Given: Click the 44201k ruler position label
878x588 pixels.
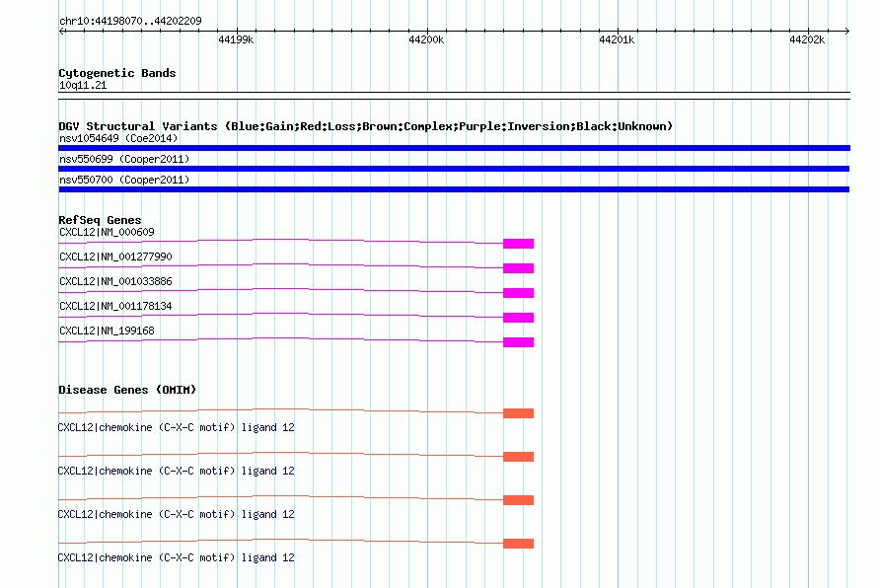Looking at the screenshot, I should click(x=617, y=39).
